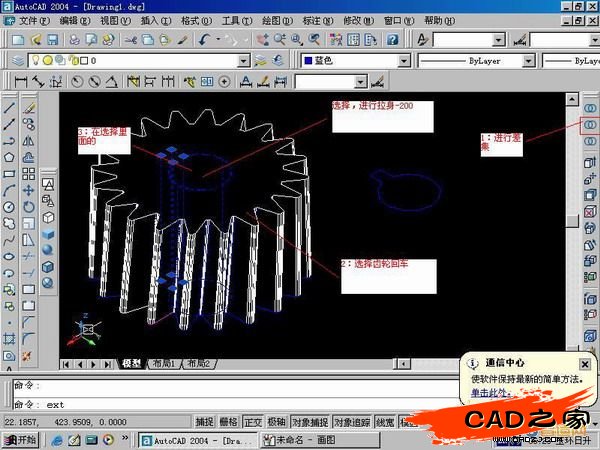Viewport: 600px width, 450px height.
Task: Click the Move tool in Modify toolbar
Action: coord(29,189)
